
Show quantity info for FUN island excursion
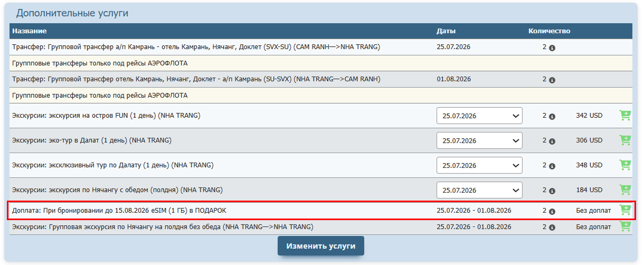point(552,117)
